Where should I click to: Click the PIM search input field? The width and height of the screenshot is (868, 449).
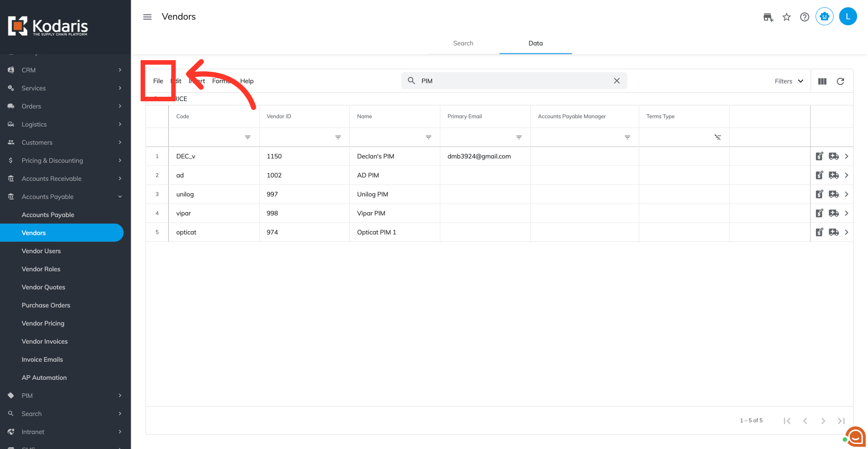click(514, 81)
